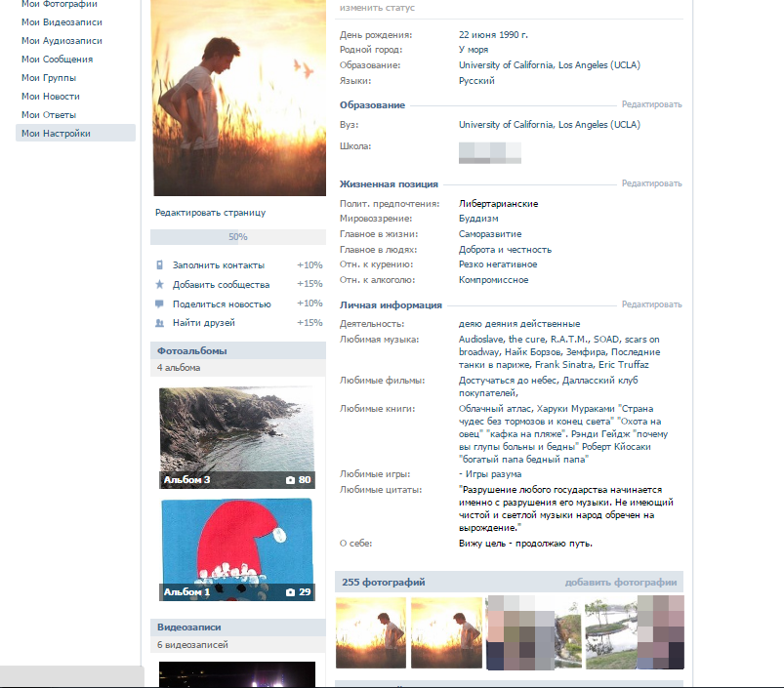Open Мои Группы from the left menu

[49, 78]
